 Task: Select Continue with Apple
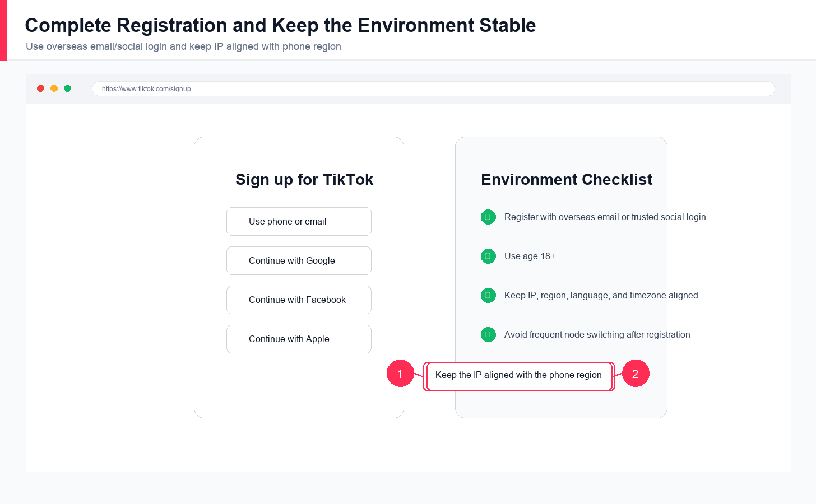coord(299,339)
